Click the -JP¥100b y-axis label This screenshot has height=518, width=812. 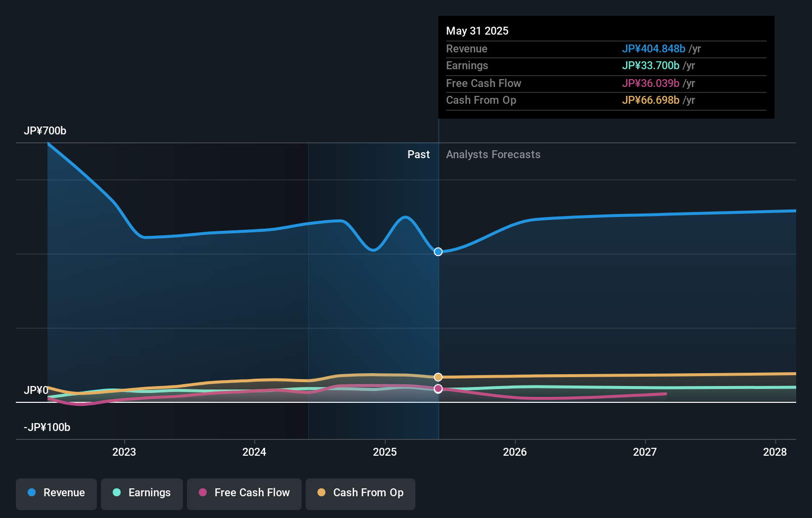pos(47,427)
